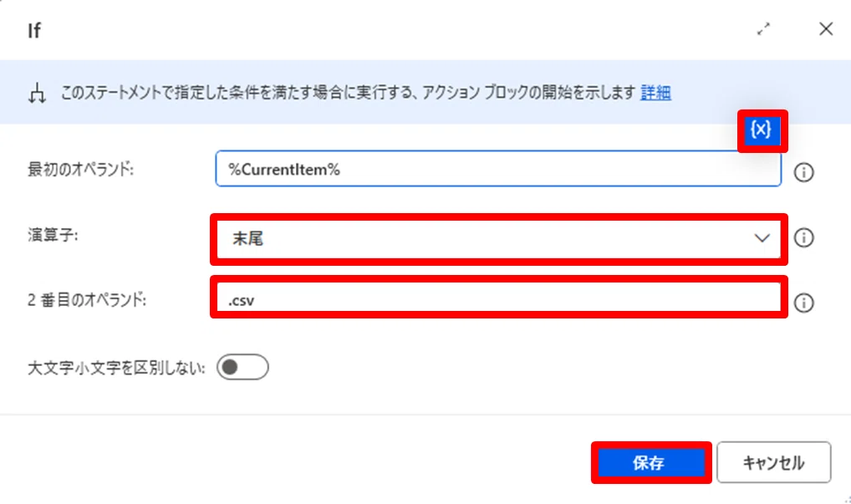Click the chevron arrow in 演算子 combo box
Viewport: 851px width, 504px height.
pyautogui.click(x=762, y=238)
